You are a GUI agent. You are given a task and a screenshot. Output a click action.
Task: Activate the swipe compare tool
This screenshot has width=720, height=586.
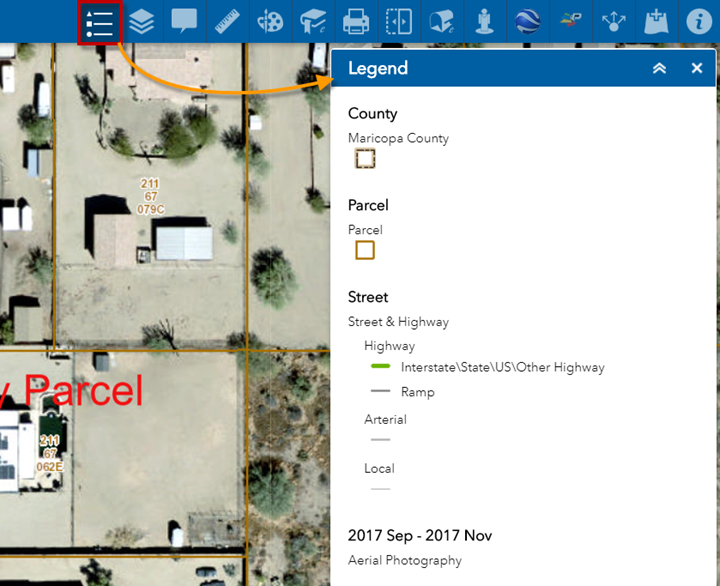(399, 22)
